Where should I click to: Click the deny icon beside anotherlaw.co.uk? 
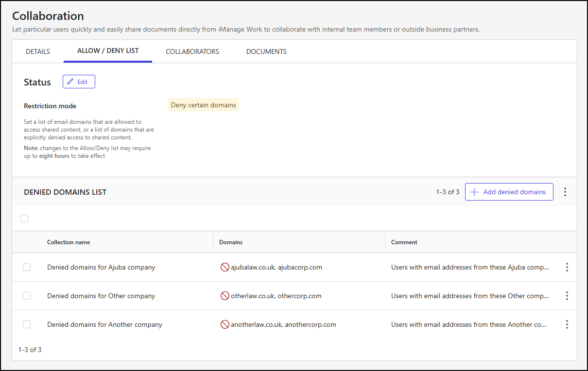pyautogui.click(x=224, y=324)
